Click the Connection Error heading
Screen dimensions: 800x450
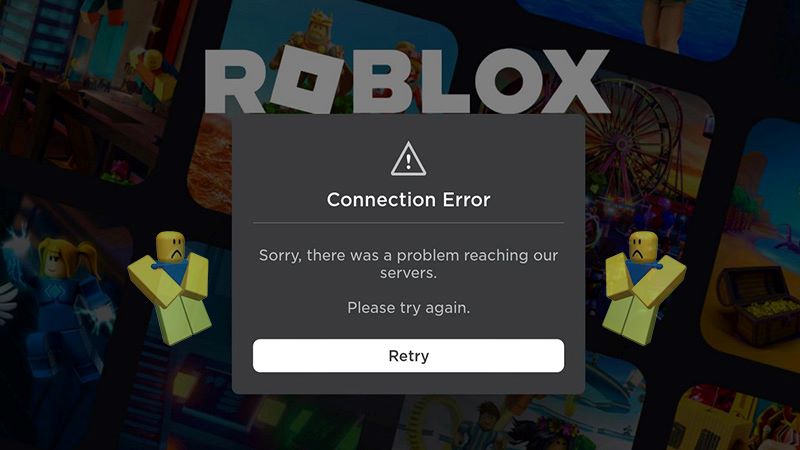[x=408, y=199]
